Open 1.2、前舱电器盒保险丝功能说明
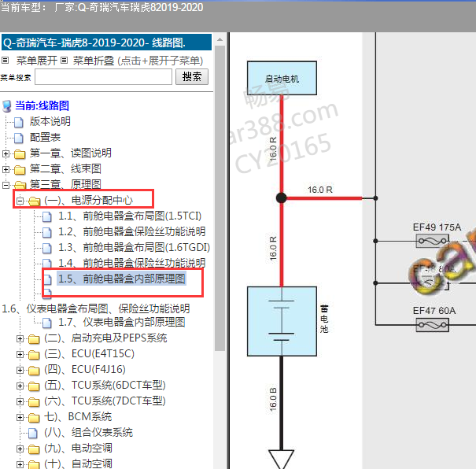 pyautogui.click(x=131, y=231)
